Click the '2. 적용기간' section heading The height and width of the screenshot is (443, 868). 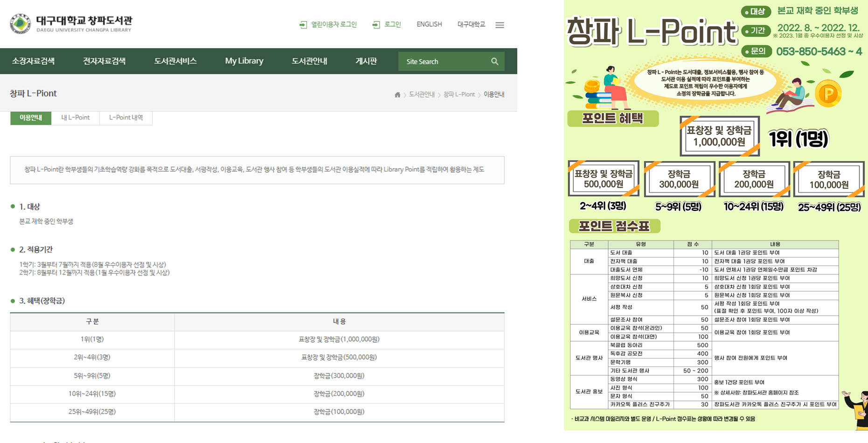tap(36, 249)
